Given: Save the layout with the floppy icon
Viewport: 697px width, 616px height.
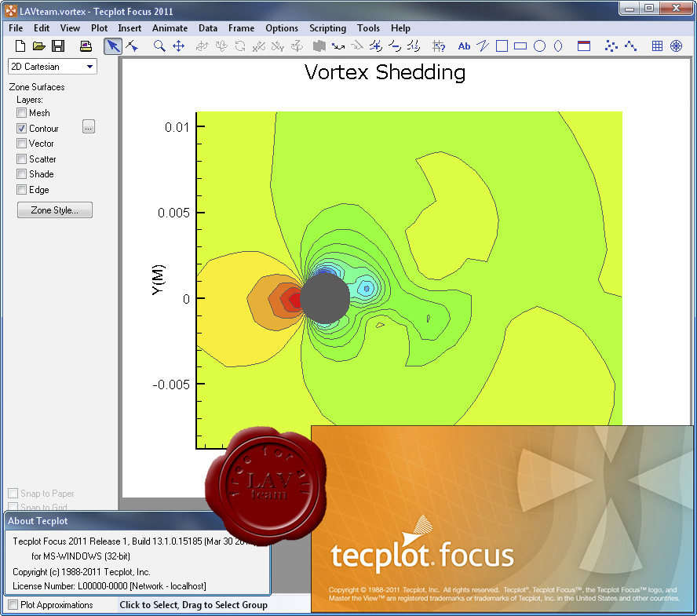Looking at the screenshot, I should (x=58, y=46).
